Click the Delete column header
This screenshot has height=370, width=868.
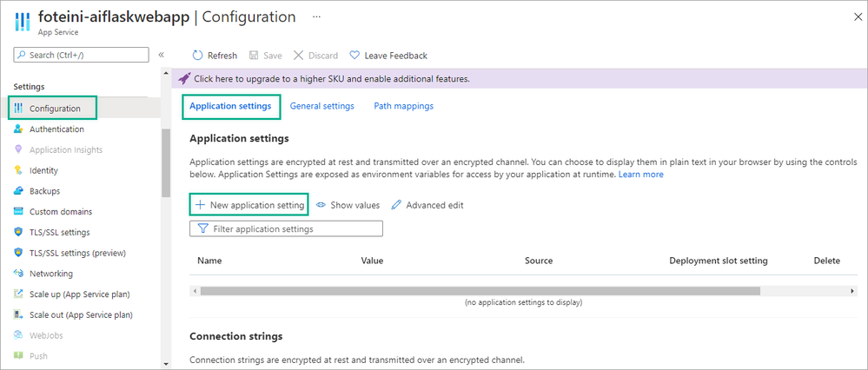(827, 261)
